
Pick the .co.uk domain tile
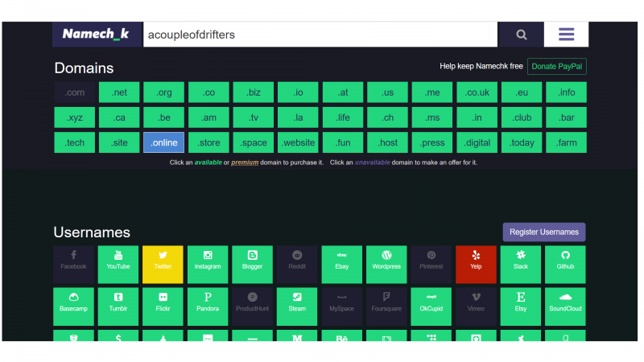[x=477, y=93]
